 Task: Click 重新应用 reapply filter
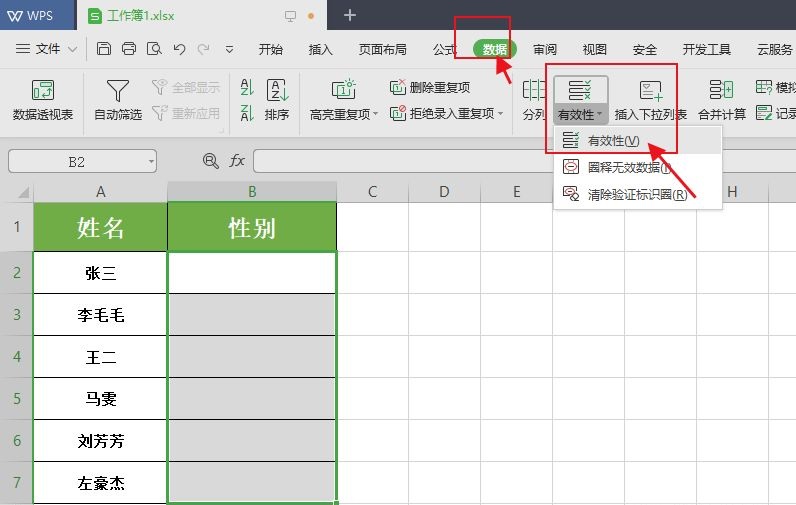click(186, 113)
